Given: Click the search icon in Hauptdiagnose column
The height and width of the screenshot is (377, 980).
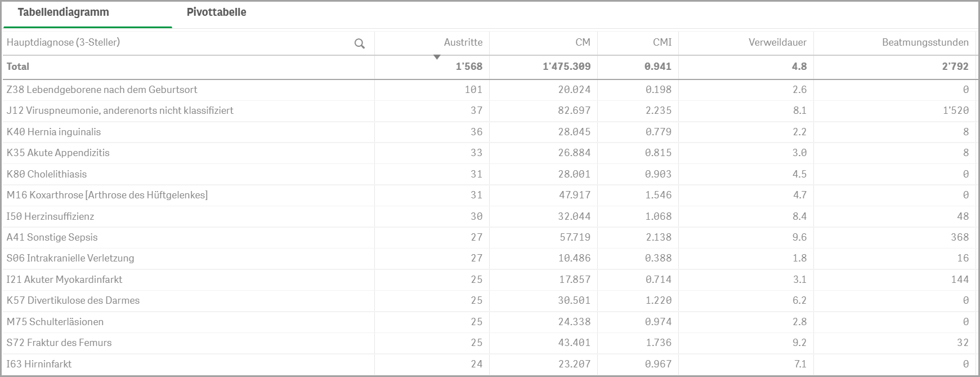Looking at the screenshot, I should [360, 43].
